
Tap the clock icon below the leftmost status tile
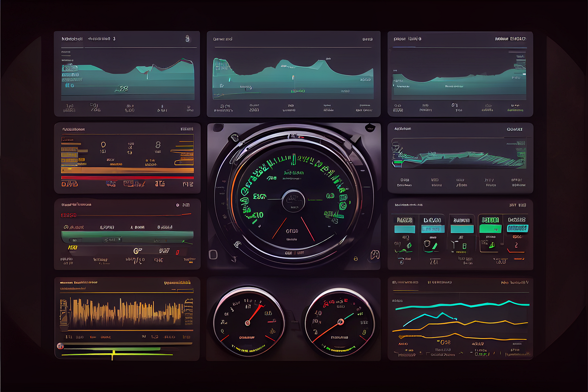[402, 262]
